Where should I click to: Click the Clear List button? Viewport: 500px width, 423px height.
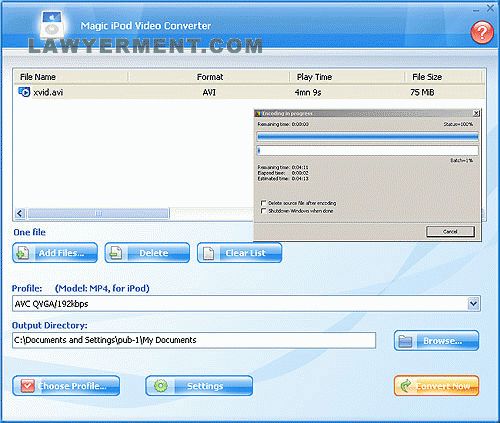[239, 253]
